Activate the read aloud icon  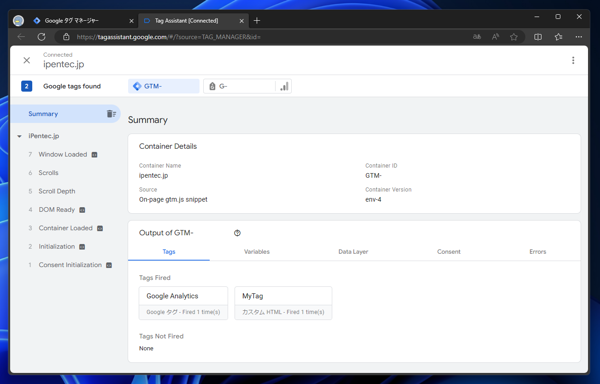pyautogui.click(x=495, y=37)
